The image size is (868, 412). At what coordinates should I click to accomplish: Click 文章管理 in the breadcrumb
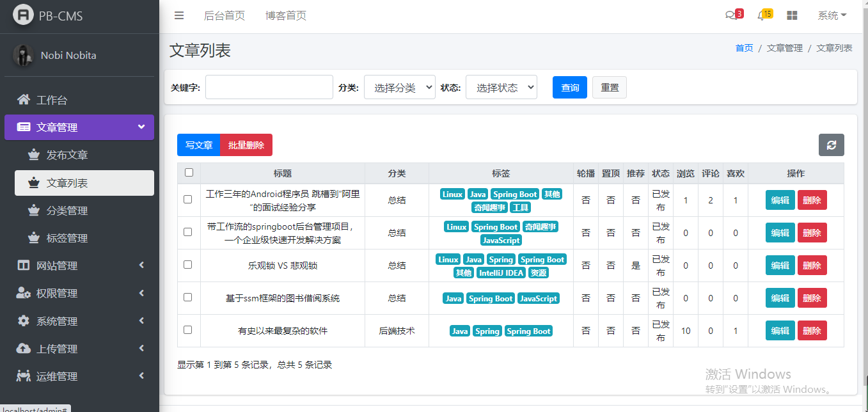(785, 48)
